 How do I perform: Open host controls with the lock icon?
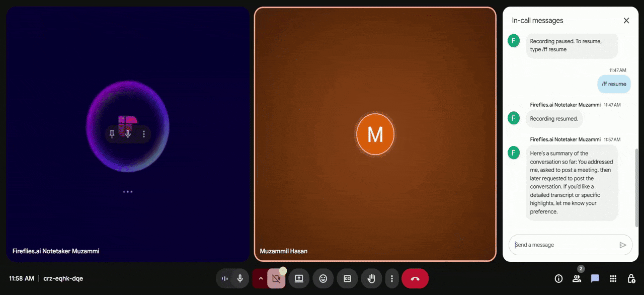631,278
